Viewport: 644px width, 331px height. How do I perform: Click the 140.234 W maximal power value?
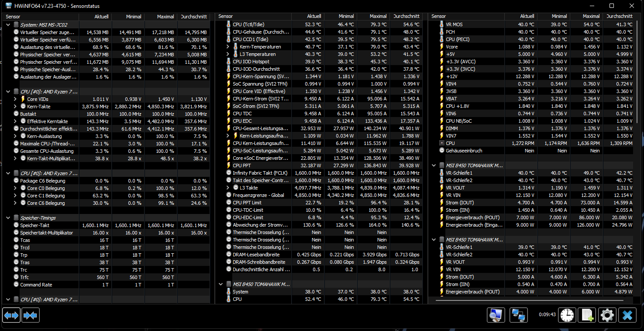(x=375, y=128)
